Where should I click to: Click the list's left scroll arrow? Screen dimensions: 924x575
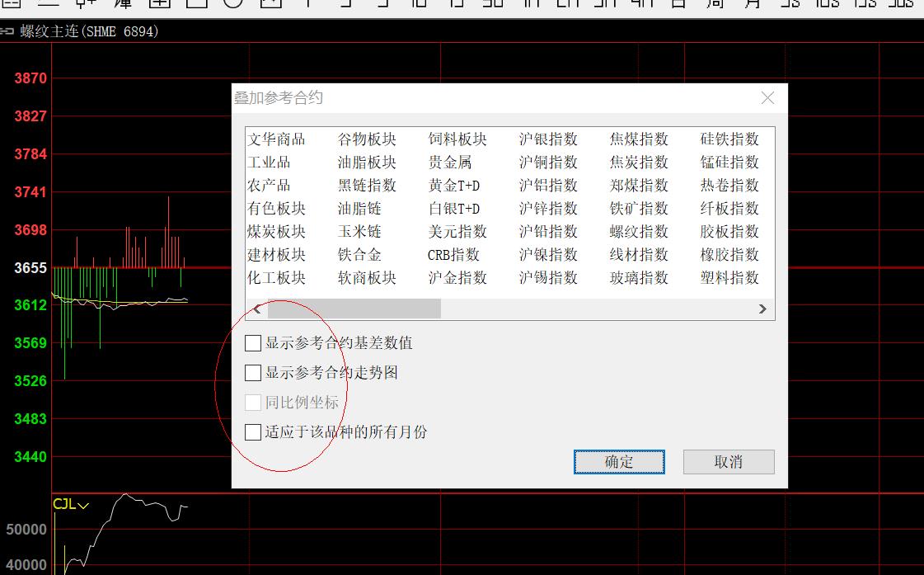(257, 309)
